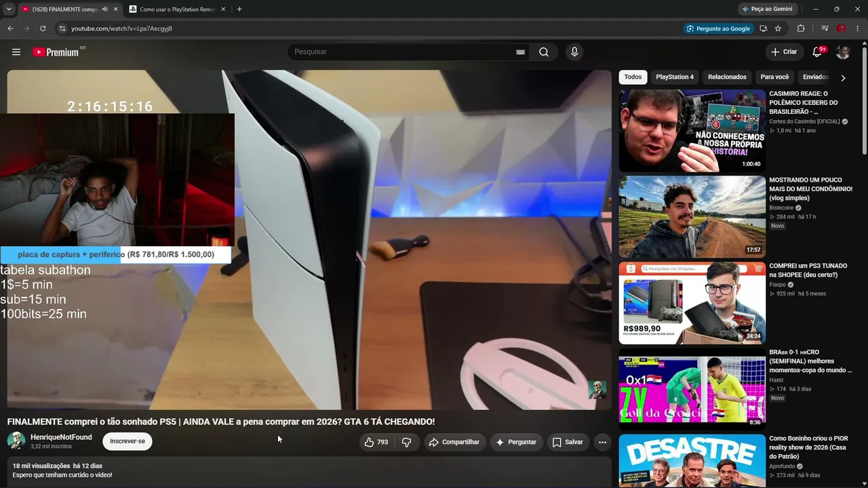Open Chrome profile avatar
The image size is (868, 488).
pos(842,28)
